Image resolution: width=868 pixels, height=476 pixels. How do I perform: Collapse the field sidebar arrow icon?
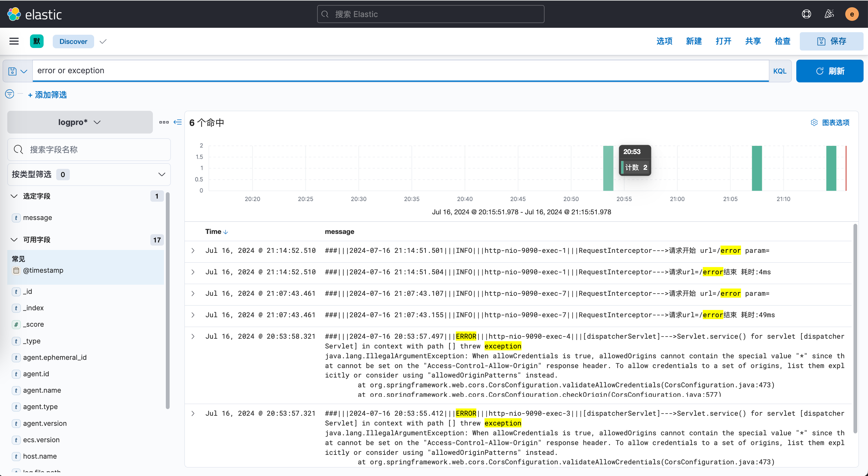[178, 122]
